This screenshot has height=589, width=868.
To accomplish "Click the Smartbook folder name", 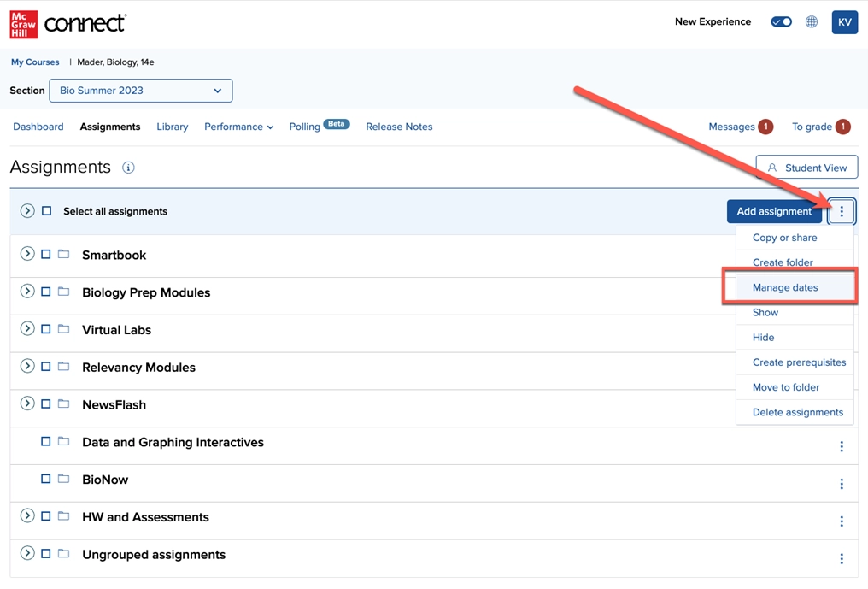I will [114, 255].
